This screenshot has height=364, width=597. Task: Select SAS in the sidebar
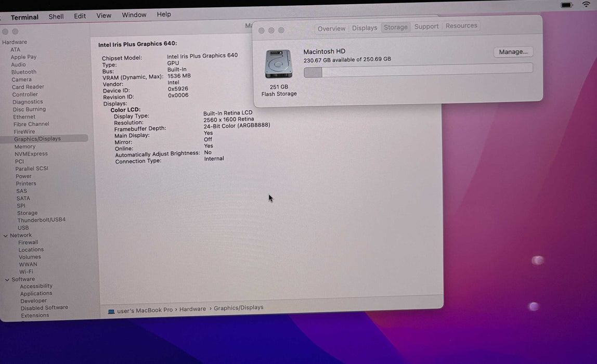22,191
